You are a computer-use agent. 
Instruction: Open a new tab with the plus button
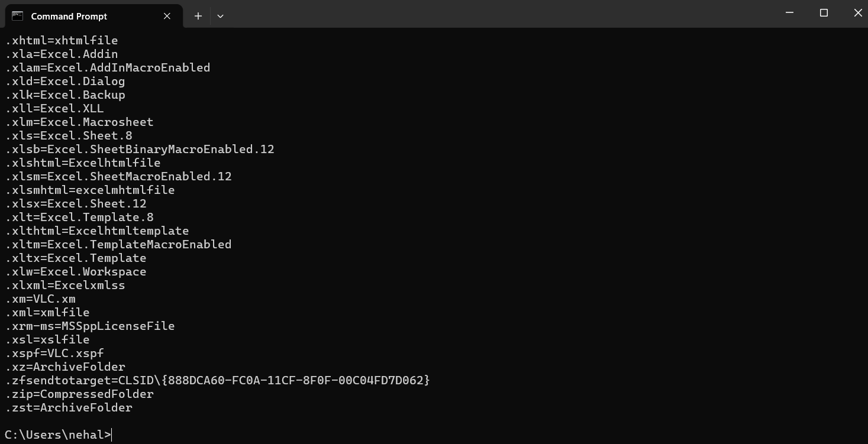pos(198,16)
